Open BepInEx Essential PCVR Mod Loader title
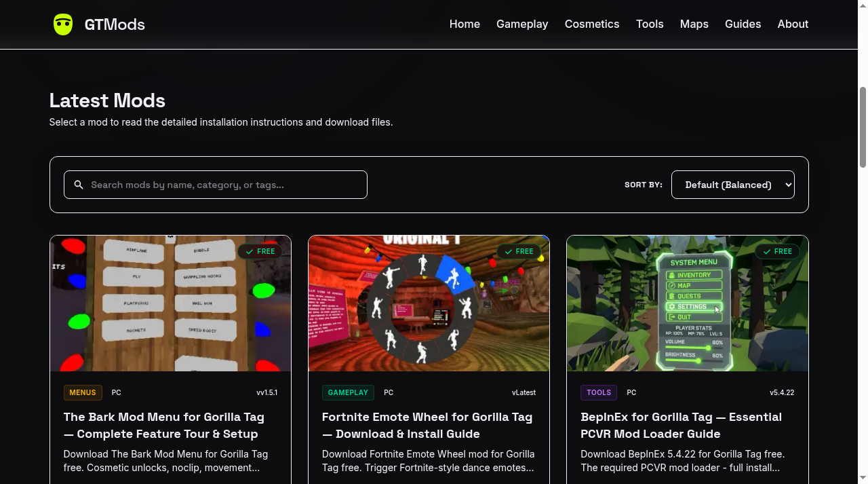 682,426
